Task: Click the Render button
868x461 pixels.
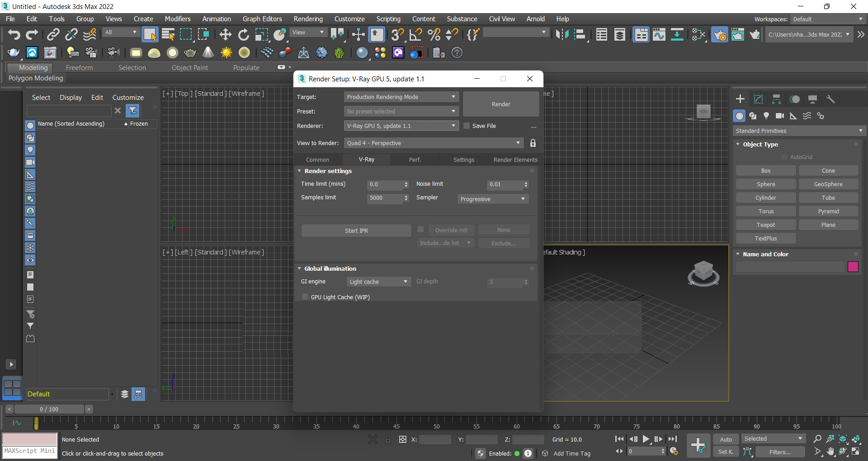Action: click(x=501, y=104)
